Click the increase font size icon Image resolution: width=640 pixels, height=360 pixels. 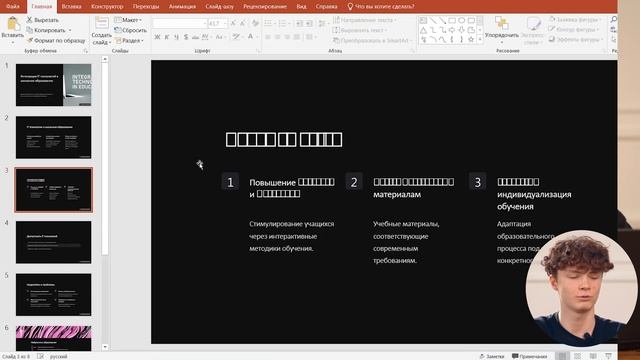coord(233,24)
